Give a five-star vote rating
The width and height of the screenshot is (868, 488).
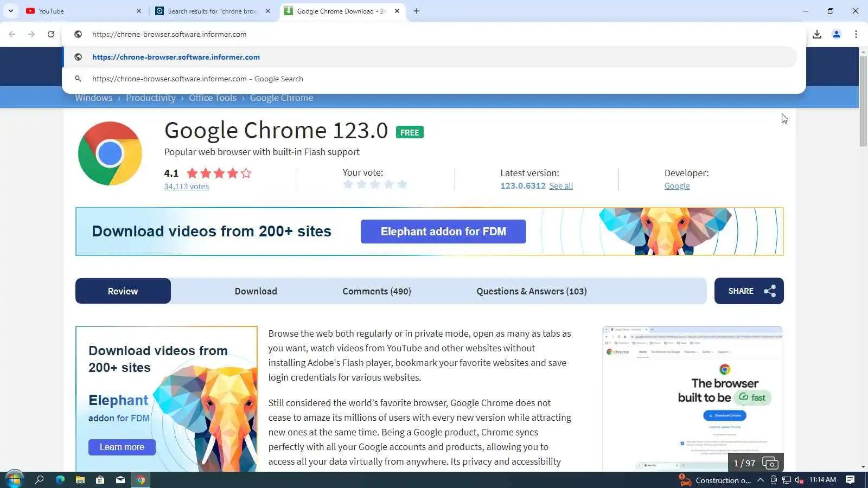click(x=402, y=184)
